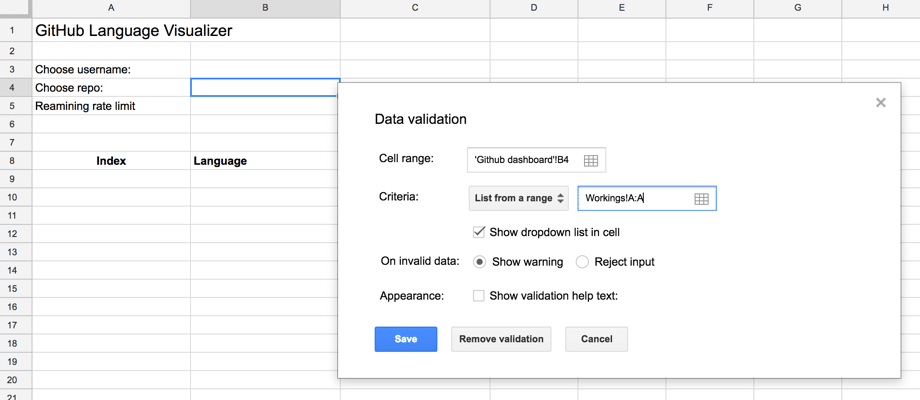920x400 pixels.
Task: Select the highlighted cell B4
Action: pyautogui.click(x=265, y=87)
